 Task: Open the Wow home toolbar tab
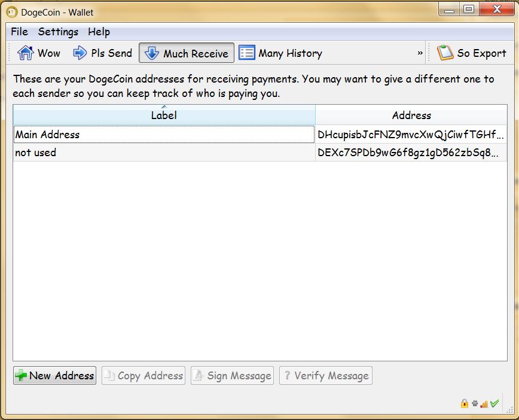(39, 53)
